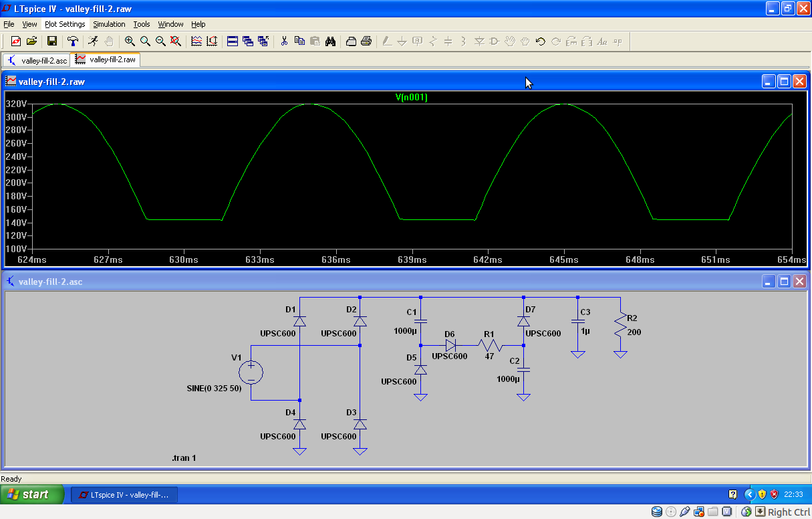
Task: Run the simulation with the running man icon
Action: tap(93, 41)
